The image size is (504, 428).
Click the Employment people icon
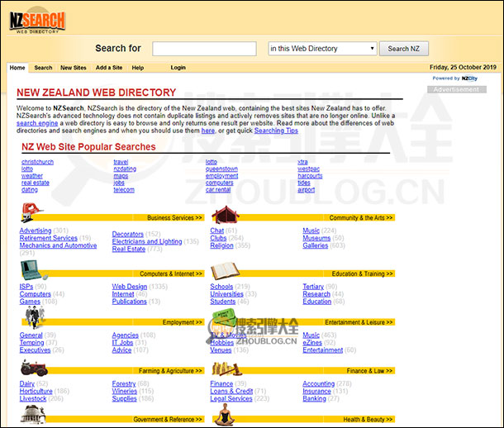point(31,319)
